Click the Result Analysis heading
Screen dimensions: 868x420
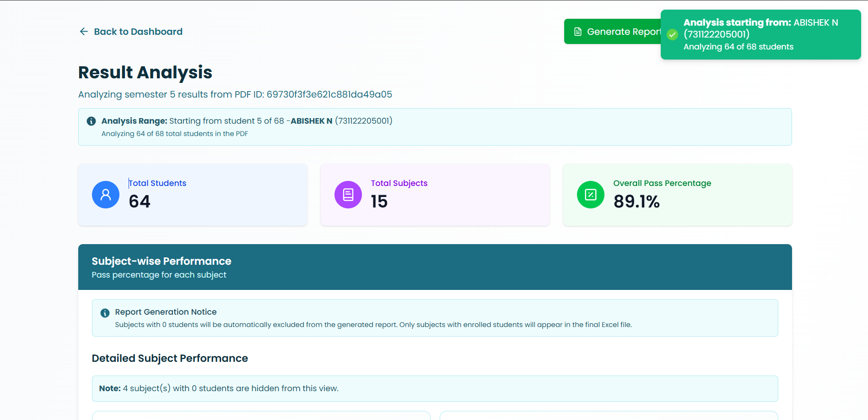pyautogui.click(x=145, y=72)
